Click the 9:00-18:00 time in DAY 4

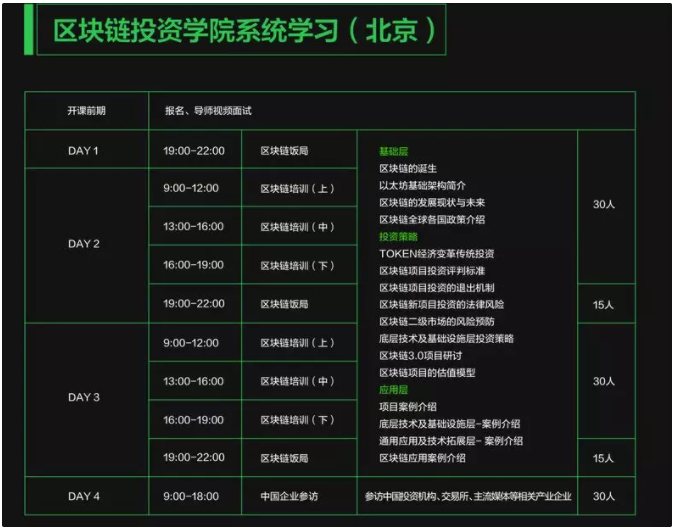pyautogui.click(x=191, y=496)
